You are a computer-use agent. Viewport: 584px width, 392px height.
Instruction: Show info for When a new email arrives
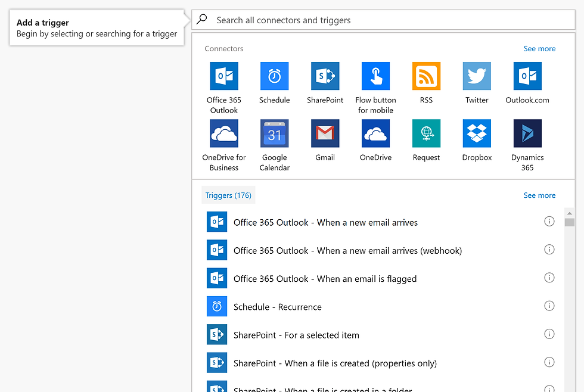click(x=549, y=221)
